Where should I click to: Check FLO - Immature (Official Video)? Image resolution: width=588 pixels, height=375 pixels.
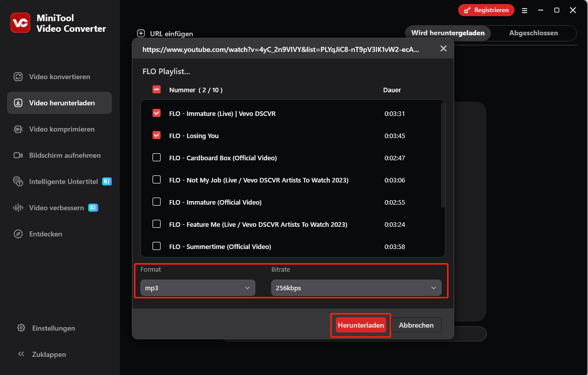coord(157,202)
